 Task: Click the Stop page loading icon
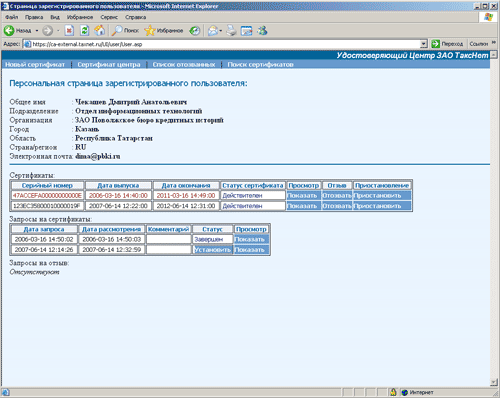coord(69,31)
